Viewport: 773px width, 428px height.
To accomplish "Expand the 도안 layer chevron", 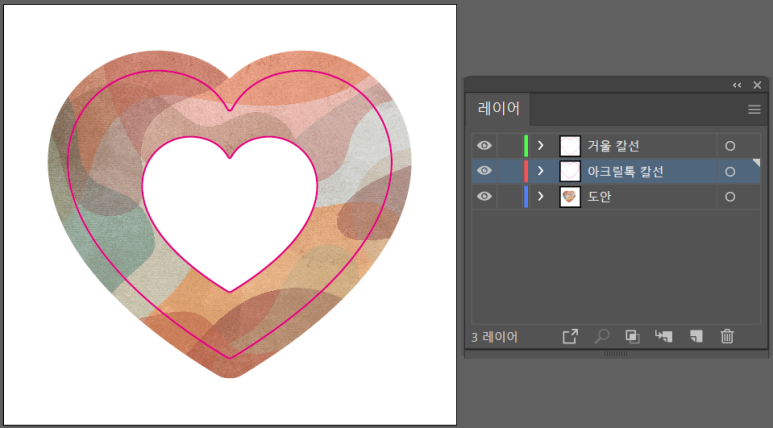I will (540, 196).
